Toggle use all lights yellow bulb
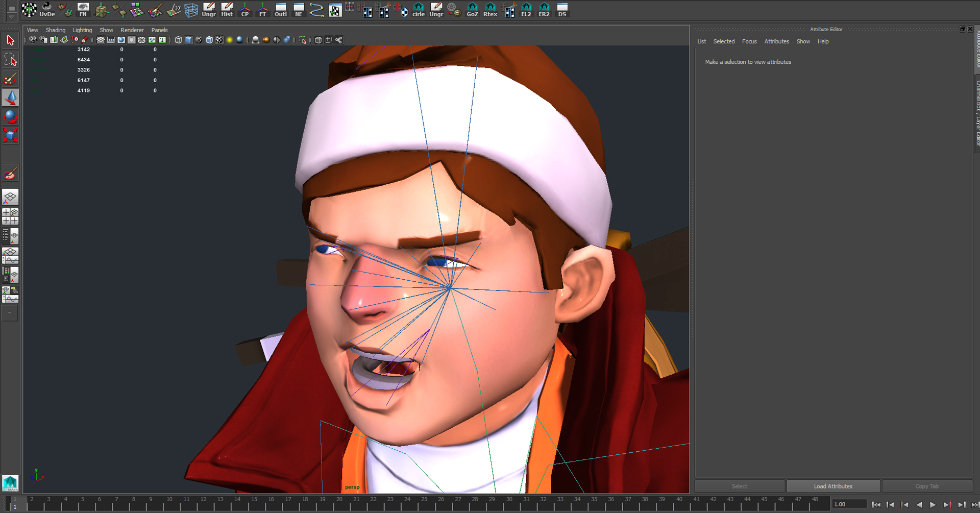 [230, 40]
